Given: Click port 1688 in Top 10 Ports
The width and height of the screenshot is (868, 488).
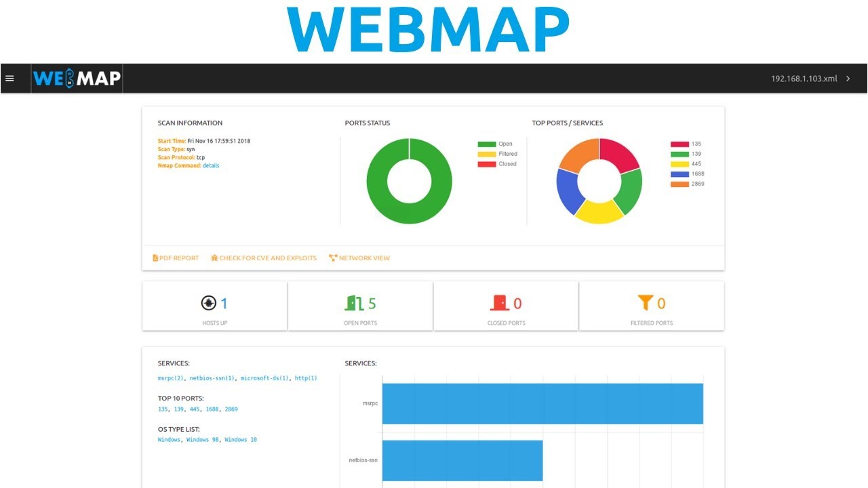Looking at the screenshot, I should tap(213, 409).
